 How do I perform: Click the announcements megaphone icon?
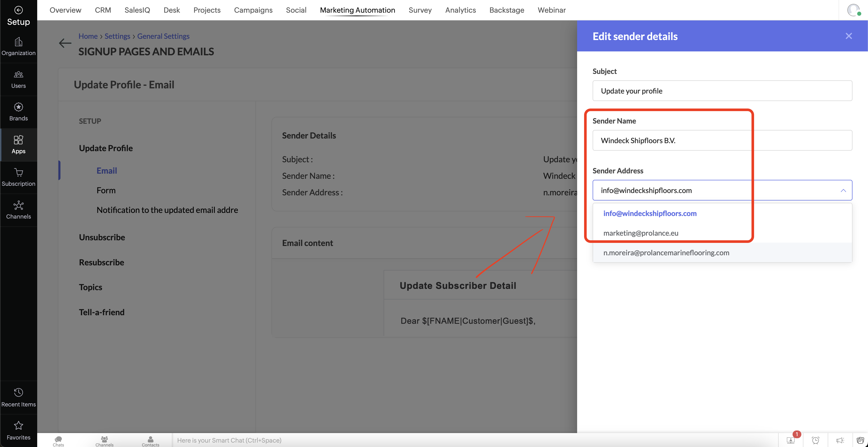click(840, 440)
